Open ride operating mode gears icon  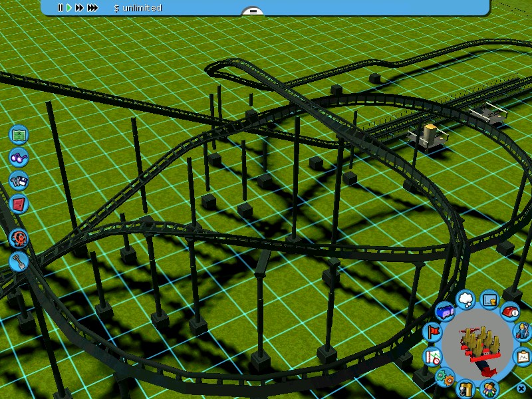click(445, 377)
